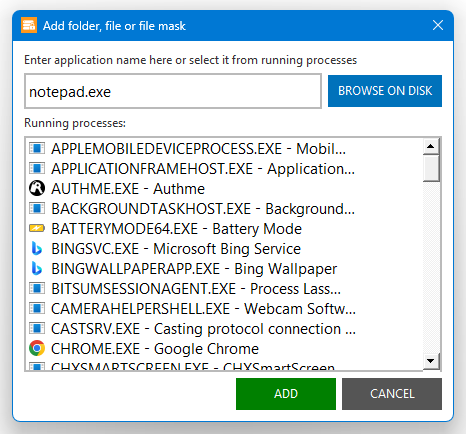Click the BITSUMSESSIONAGENT.EXE process icon
Image resolution: width=466 pixels, height=434 pixels.
click(x=37, y=288)
